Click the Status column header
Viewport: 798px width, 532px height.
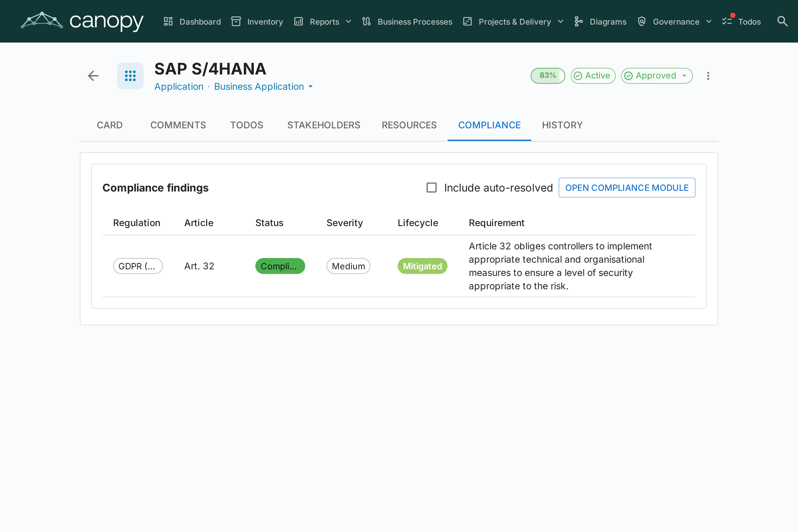tap(269, 223)
